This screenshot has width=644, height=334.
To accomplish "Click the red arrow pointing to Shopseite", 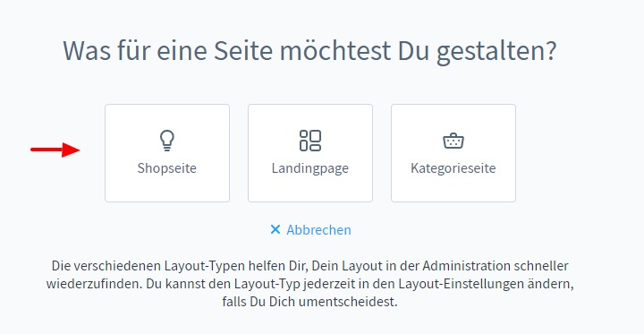I will [55, 150].
